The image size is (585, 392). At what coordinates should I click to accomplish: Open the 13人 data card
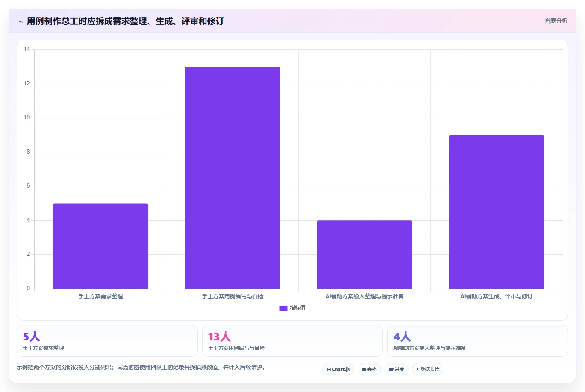point(292,341)
